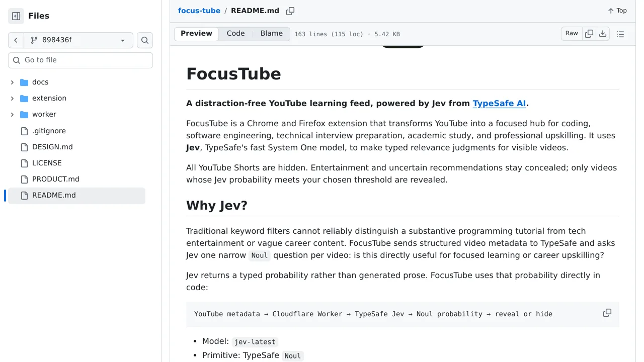Select the extension folder row
Screen dimensions: 644x362
pos(76,98)
